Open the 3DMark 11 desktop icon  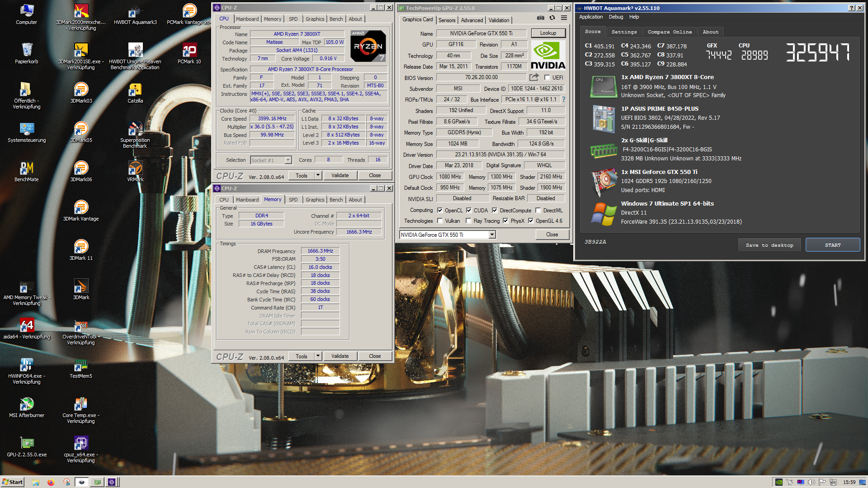point(81,249)
